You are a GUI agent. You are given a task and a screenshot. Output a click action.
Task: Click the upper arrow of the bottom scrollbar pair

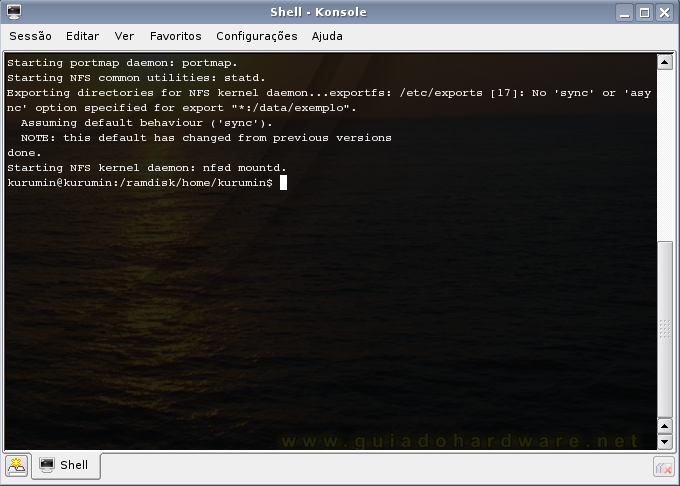[x=665, y=426]
